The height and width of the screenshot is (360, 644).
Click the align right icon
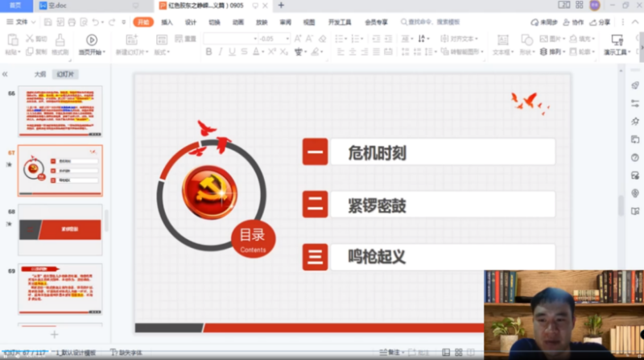click(365, 52)
